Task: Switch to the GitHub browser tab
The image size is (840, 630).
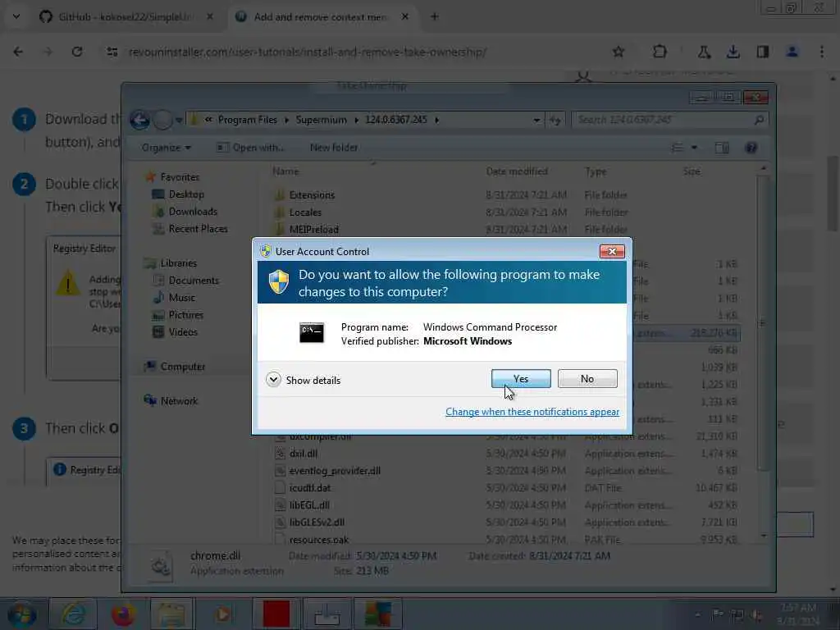Action: click(125, 16)
